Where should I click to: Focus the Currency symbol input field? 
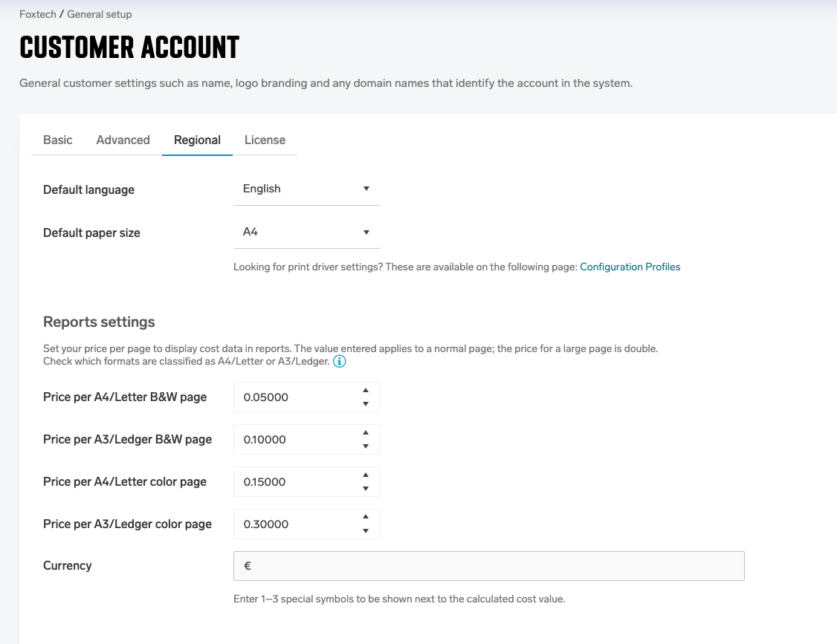pos(488,566)
